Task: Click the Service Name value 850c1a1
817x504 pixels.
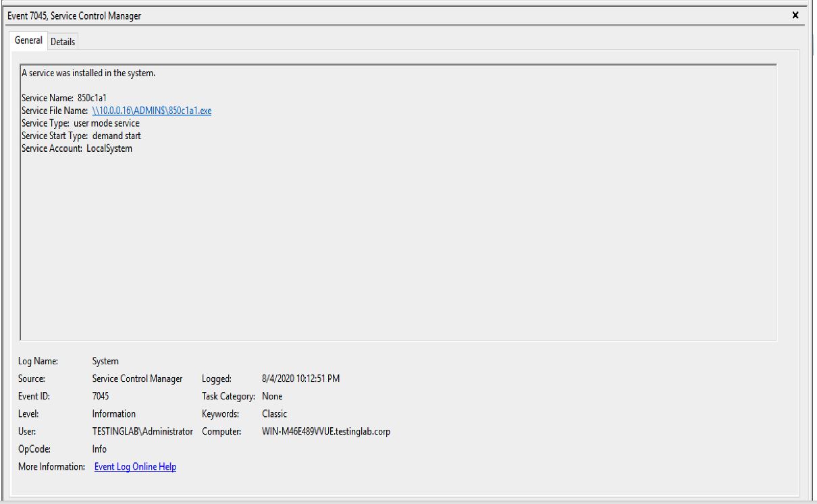Action: click(92, 99)
